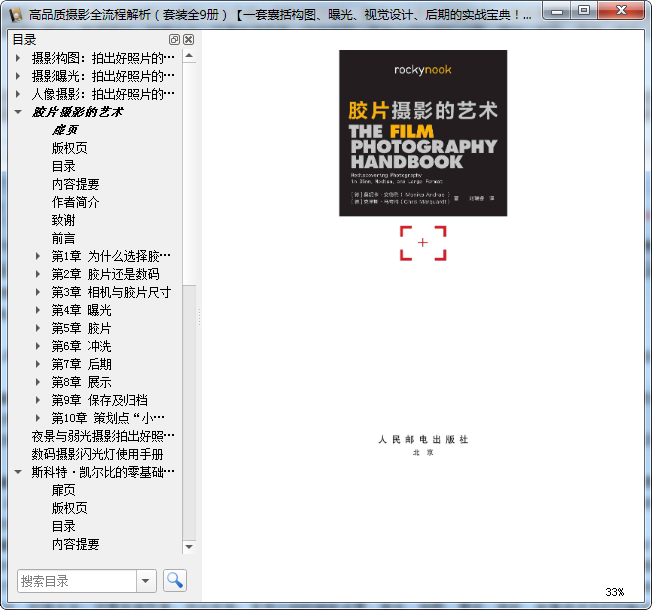The height and width of the screenshot is (610, 652).
Task: Expand 第3章 相机与胶片尺寸 chapter
Action: (38, 292)
